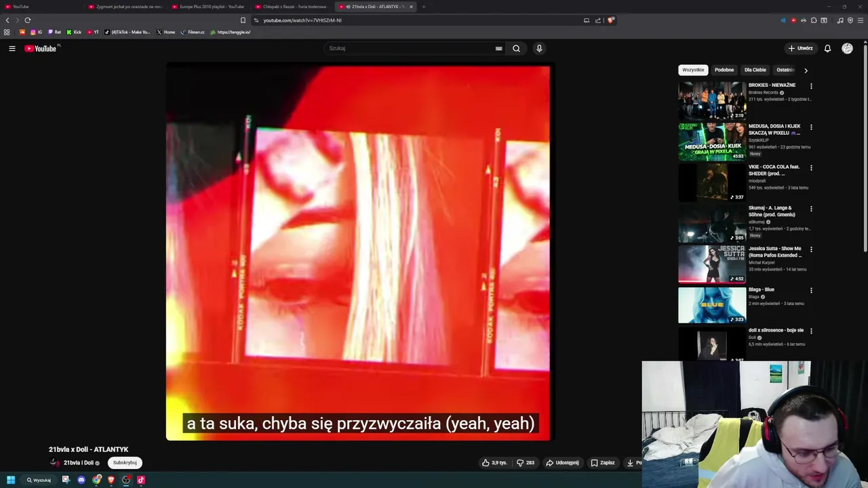Image resolution: width=868 pixels, height=488 pixels.
Task: Open 21bvla i Doli channel name
Action: (x=79, y=463)
